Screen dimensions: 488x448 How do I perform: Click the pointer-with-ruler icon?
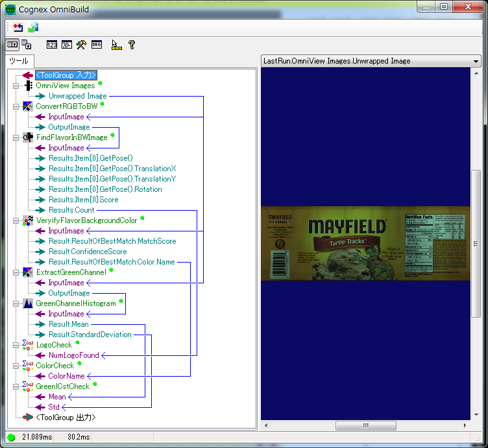click(x=116, y=45)
